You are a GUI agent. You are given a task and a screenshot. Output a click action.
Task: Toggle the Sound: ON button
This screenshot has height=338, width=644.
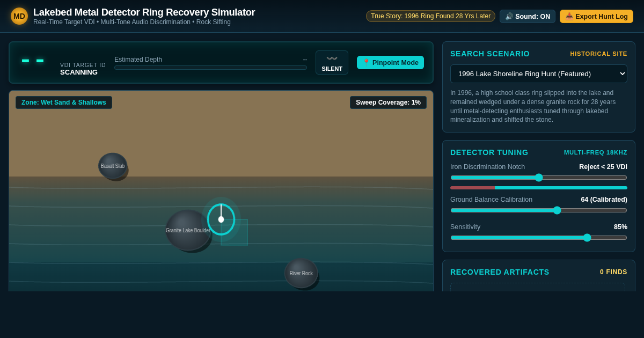(x=528, y=16)
